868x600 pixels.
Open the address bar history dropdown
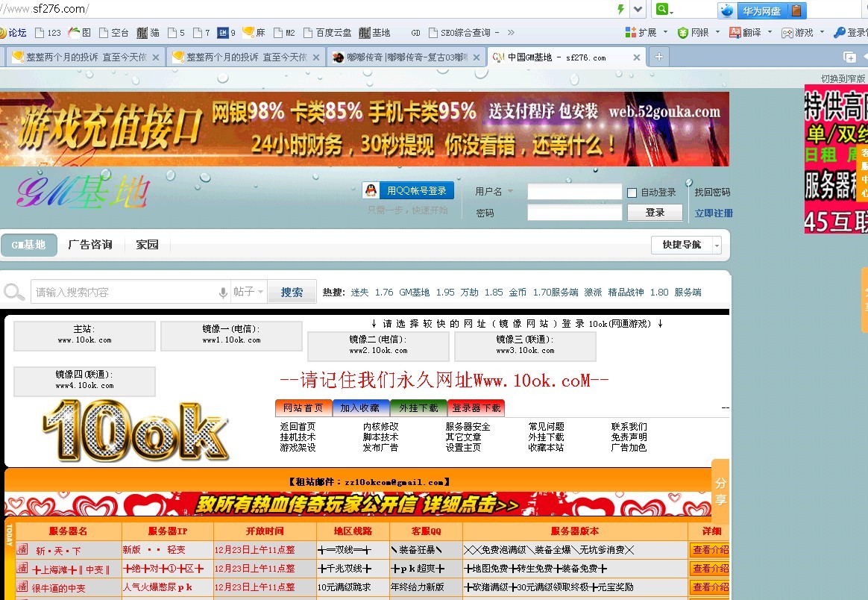click(638, 9)
